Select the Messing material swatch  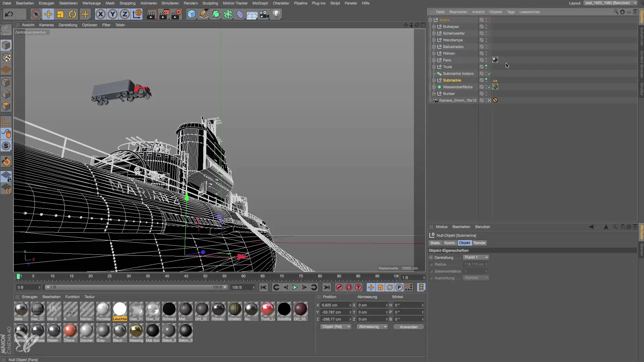click(136, 333)
